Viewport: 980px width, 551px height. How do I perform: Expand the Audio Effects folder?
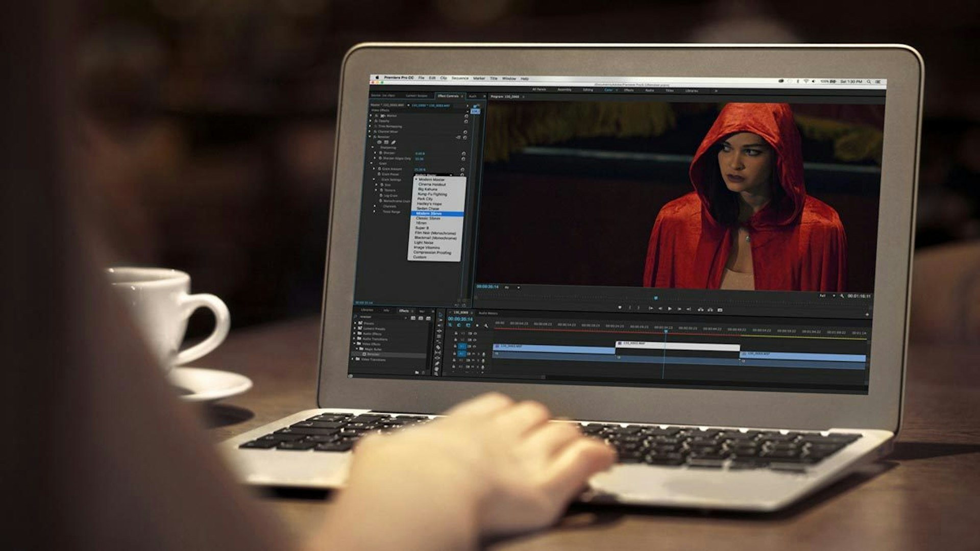pos(354,333)
